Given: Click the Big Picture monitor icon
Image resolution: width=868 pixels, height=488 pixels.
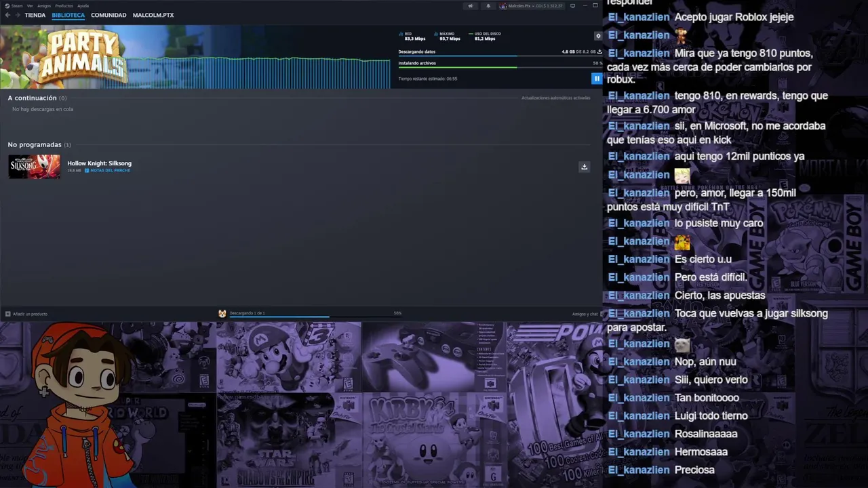Looking at the screenshot, I should 573,6.
